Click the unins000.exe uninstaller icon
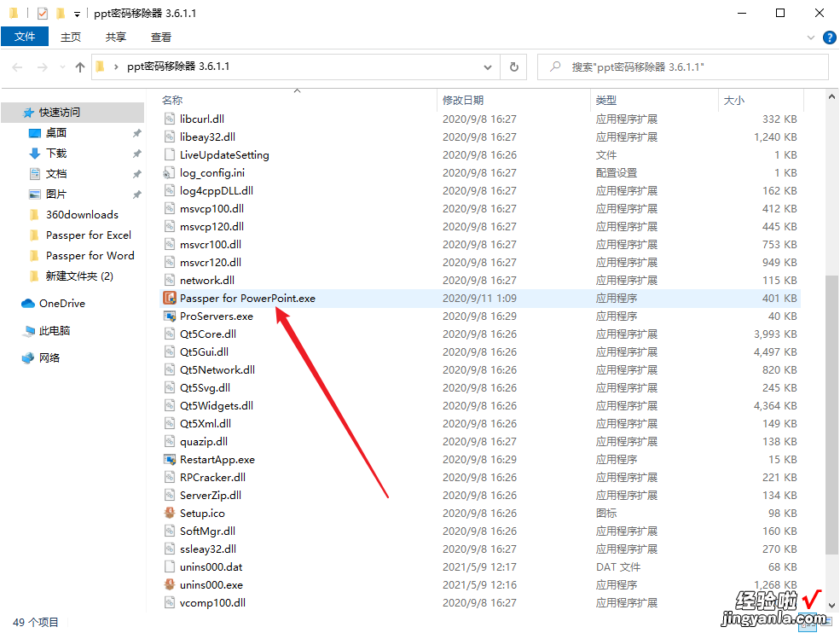Viewport: 840px width, 633px height. 170,584
